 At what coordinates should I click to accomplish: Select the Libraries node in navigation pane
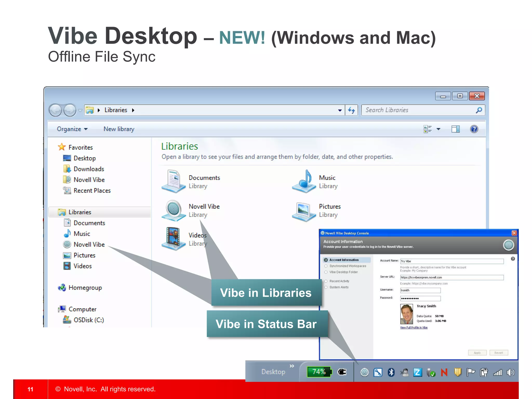click(x=99, y=212)
